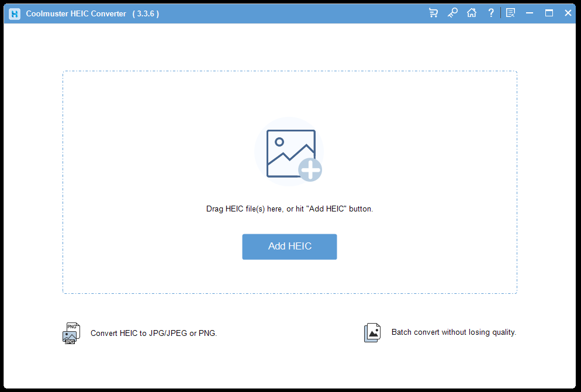Viewport: 581px width, 392px height.
Task: Click the Coolmuster app logo icon
Action: pos(15,13)
